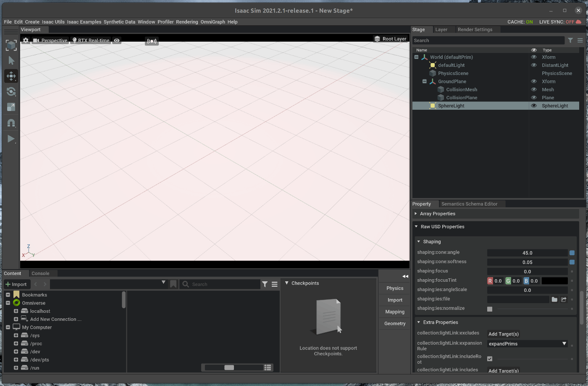Viewport: 588px width, 386px height.
Task: Collapse the GroundPlane tree node
Action: point(424,82)
